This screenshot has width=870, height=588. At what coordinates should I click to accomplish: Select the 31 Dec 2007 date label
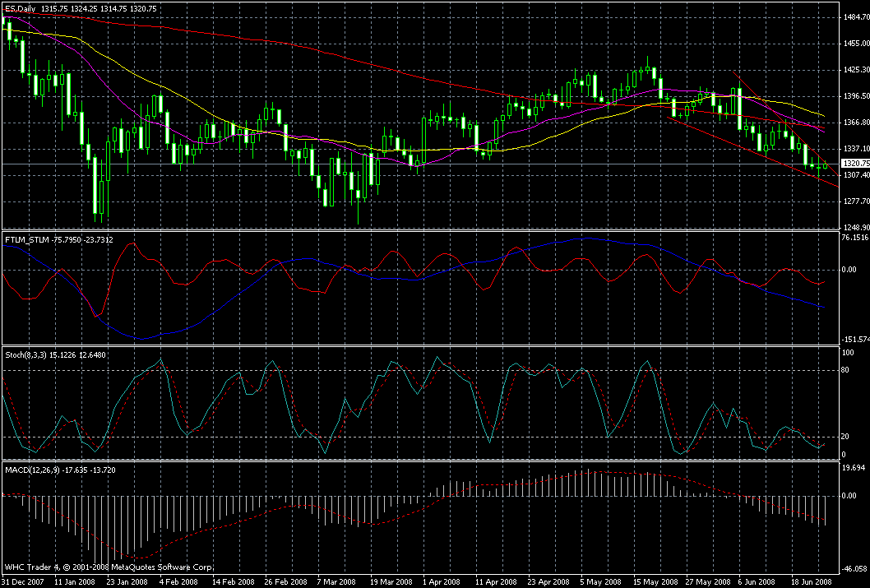25,581
